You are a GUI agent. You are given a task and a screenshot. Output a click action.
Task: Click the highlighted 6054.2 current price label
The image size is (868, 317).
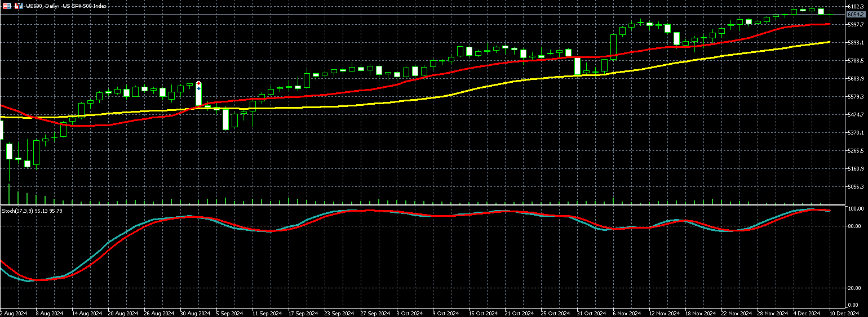pos(856,15)
